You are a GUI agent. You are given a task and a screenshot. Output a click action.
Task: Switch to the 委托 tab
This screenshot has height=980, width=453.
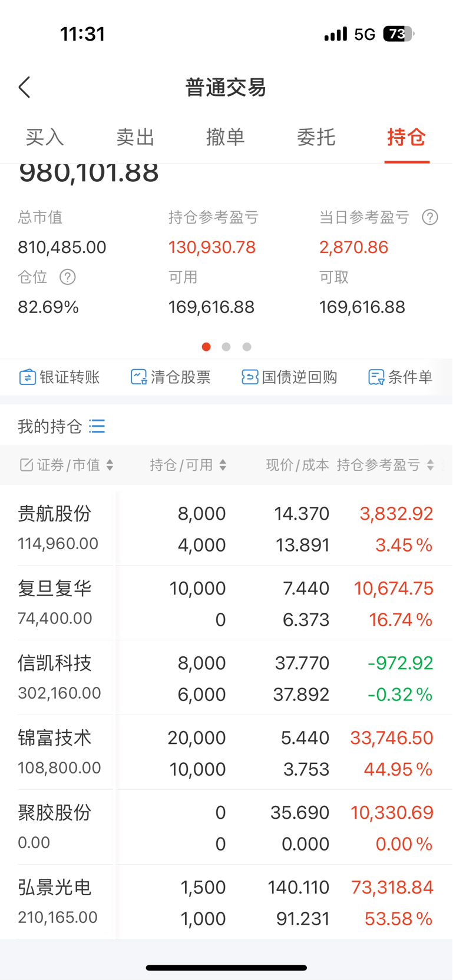tap(316, 137)
